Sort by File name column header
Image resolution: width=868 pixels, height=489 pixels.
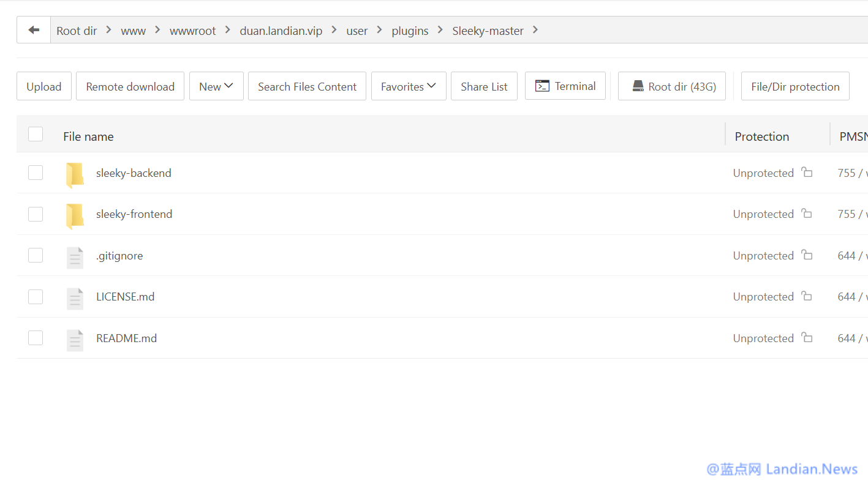(88, 136)
